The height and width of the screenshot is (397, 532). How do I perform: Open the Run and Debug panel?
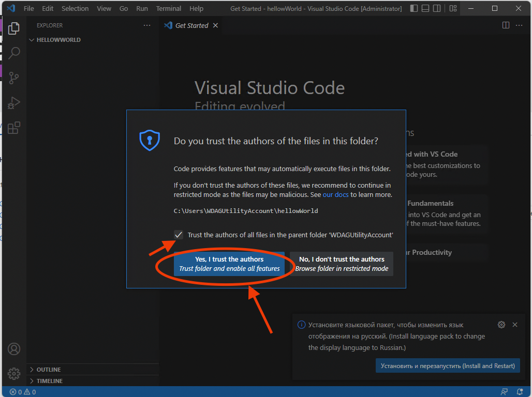[13, 103]
